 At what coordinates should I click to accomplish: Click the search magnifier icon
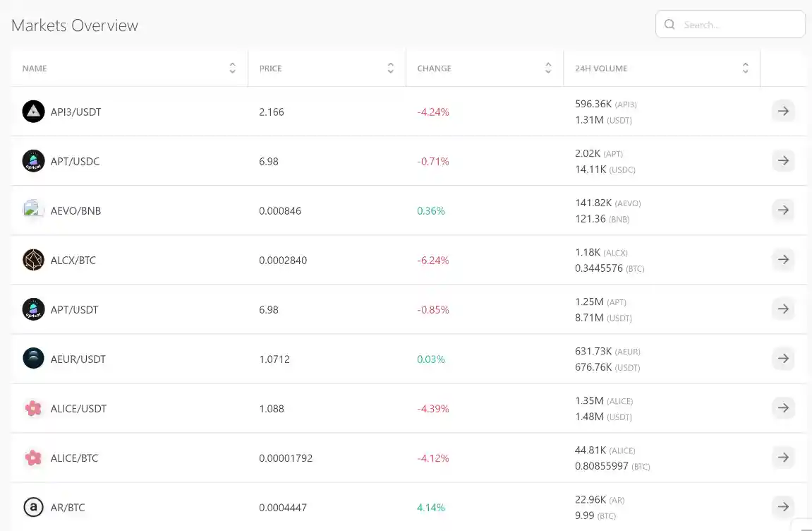669,25
